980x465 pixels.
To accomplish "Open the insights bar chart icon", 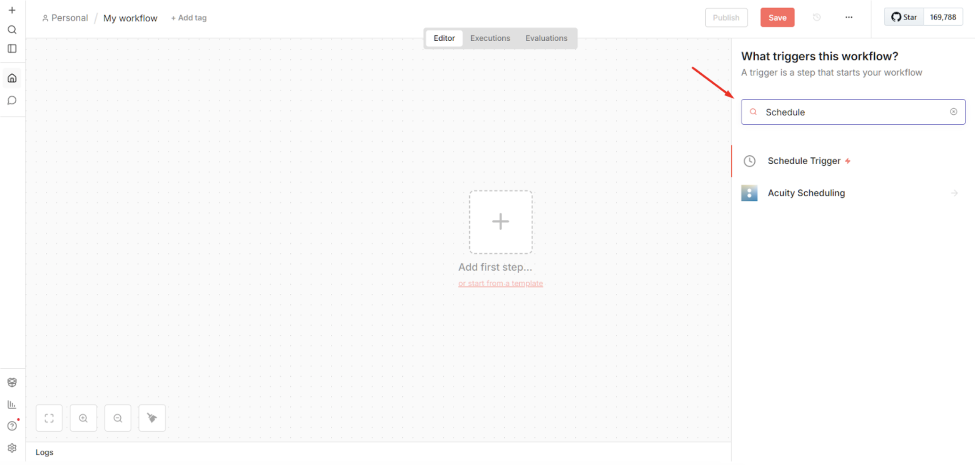I will pos(12,405).
